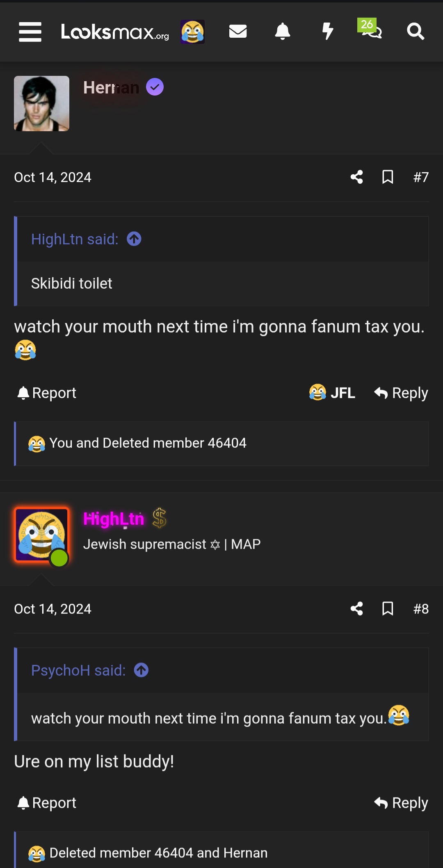Viewport: 443px width, 868px height.
Task: Toggle bookmark on post #7
Action: (x=387, y=177)
